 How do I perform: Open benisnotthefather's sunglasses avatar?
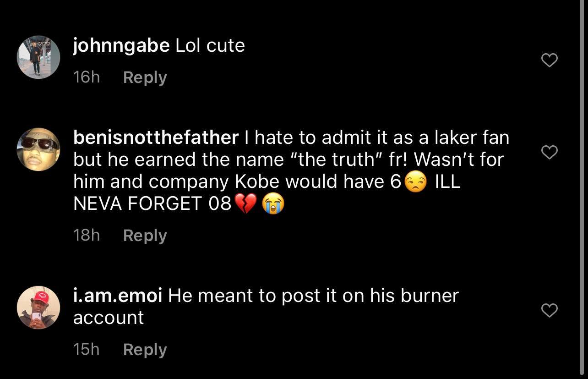38,149
